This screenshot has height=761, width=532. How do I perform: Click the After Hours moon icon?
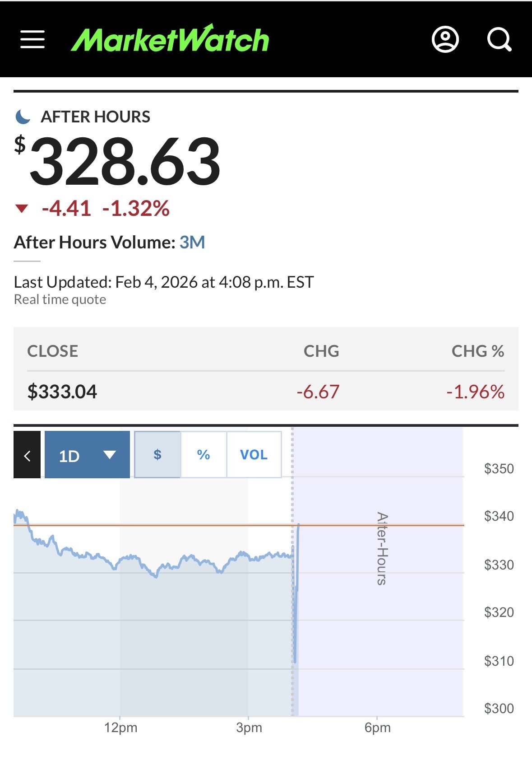[x=23, y=117]
